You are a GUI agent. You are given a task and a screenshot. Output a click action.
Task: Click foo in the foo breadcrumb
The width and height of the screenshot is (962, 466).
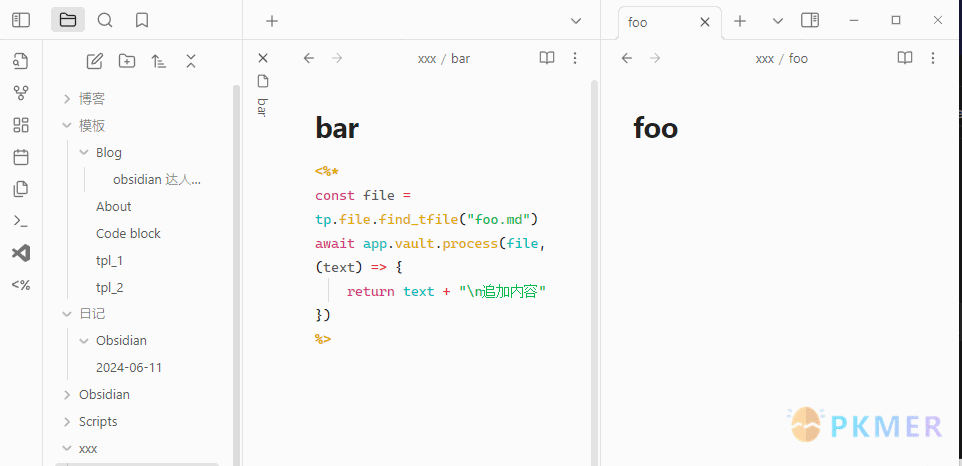pos(798,59)
